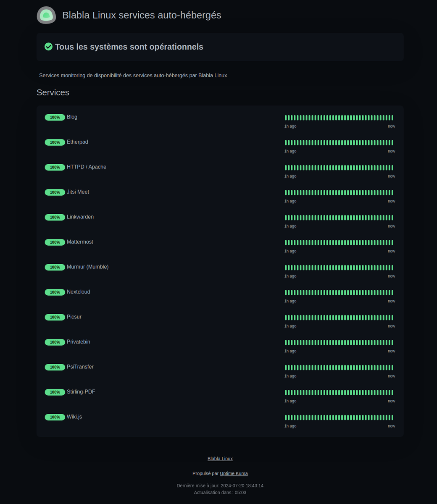This screenshot has width=437, height=504.
Task: Click the Picsur service name
Action: tap(74, 317)
